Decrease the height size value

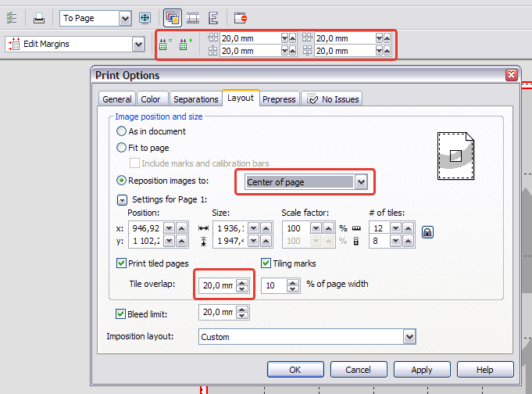tap(253, 241)
